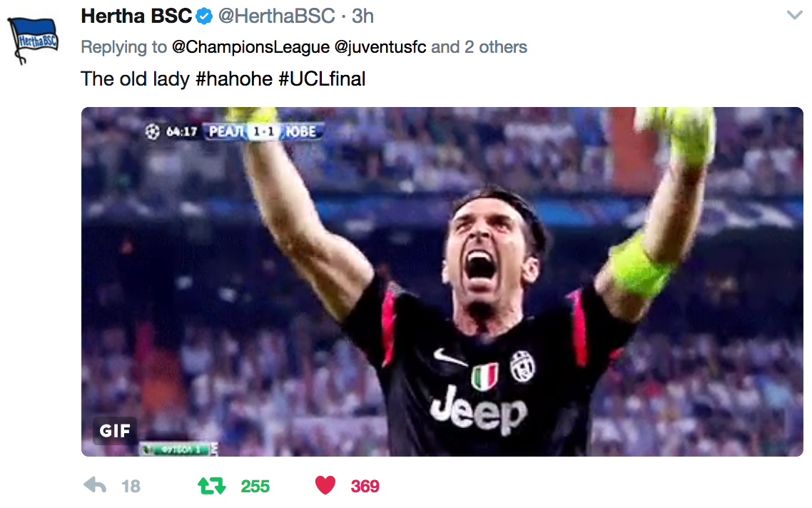The image size is (812, 508).
Task: Click the reply arrow icon
Action: click(x=95, y=485)
